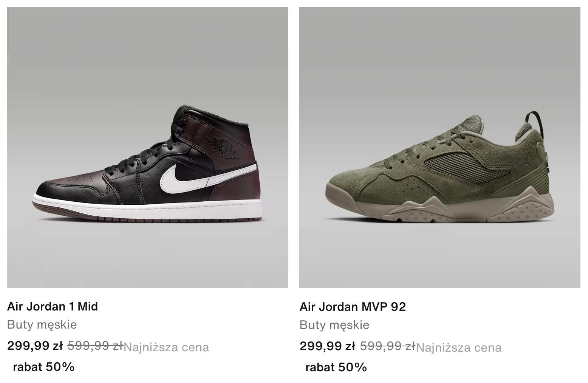Viewport: 588px width, 383px height.
Task: Open the Air Jordan 1 Mid product image
Action: pyautogui.click(x=147, y=147)
